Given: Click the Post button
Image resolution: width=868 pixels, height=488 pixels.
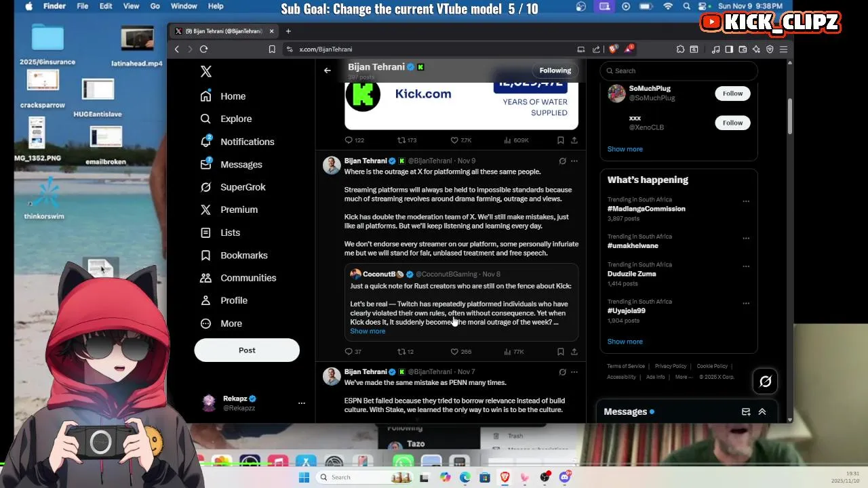Looking at the screenshot, I should pos(247,350).
